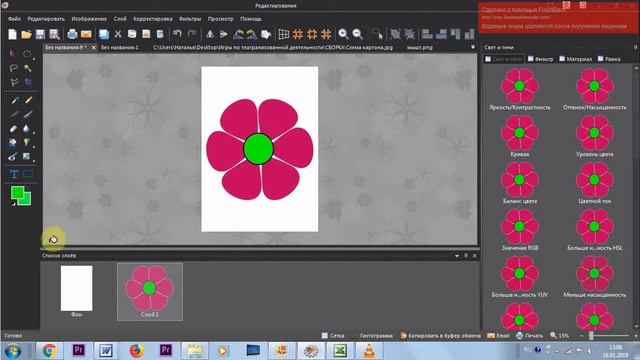640x360 pixels.
Task: Enable the Материал panel checkbox
Action: pyautogui.click(x=562, y=59)
